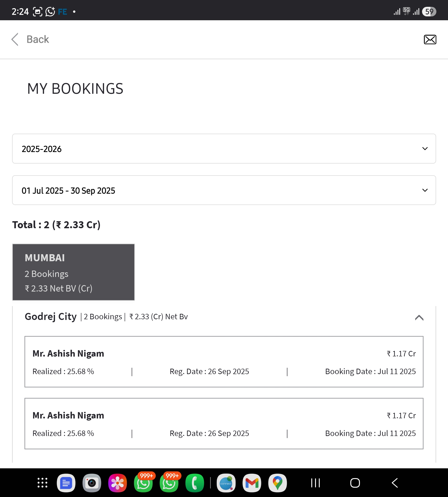Open second Mr. Ashish Nigam booking card

(224, 423)
